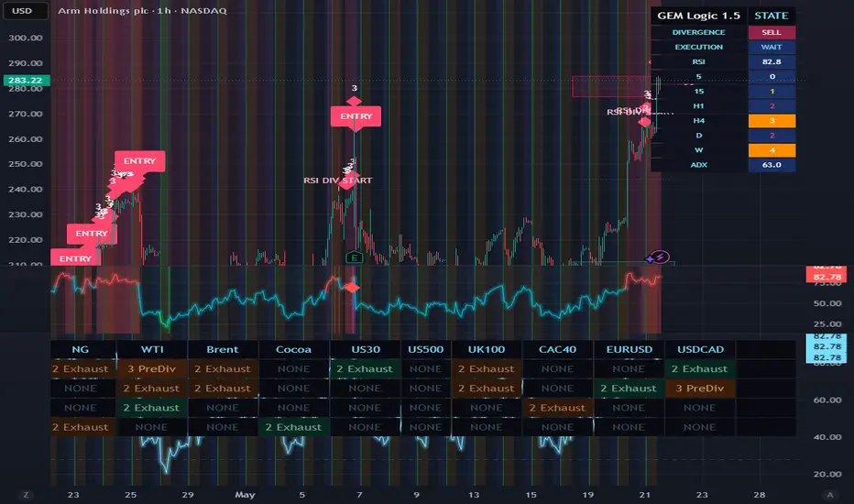
Task: Click the CAC40 column header
Action: (x=557, y=349)
